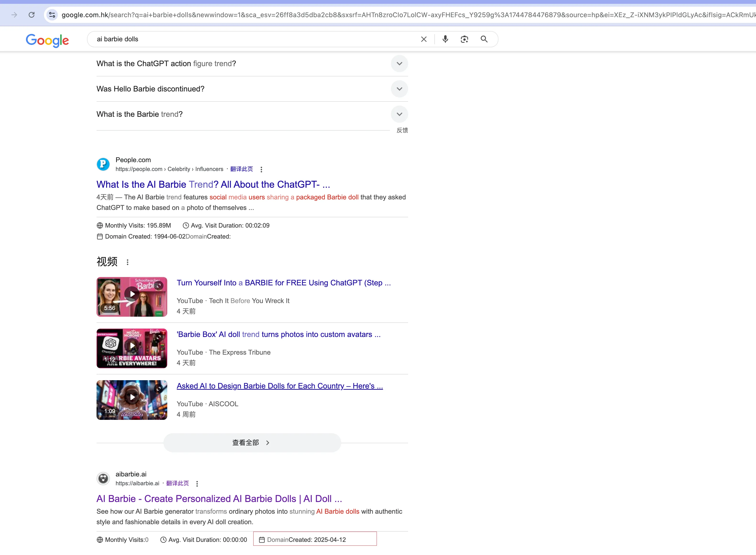Click Domain Created calendar icon for People.com
756x555 pixels.
[x=100, y=236]
